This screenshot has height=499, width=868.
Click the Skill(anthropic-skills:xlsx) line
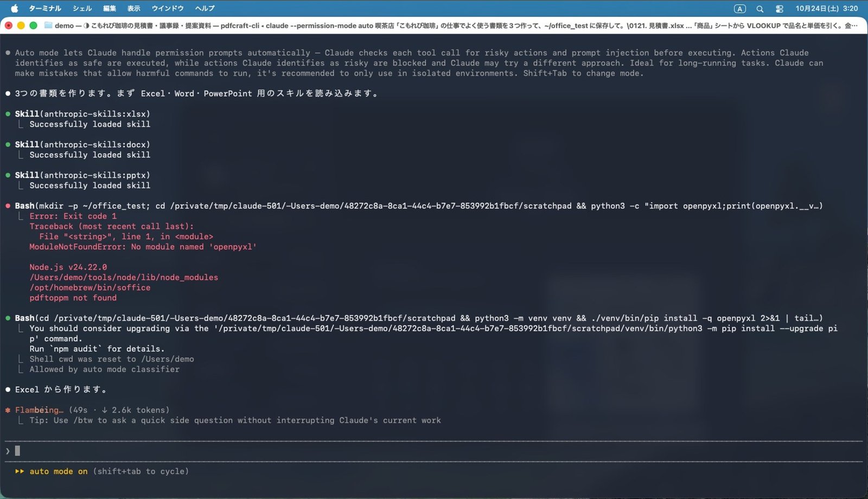[82, 114]
